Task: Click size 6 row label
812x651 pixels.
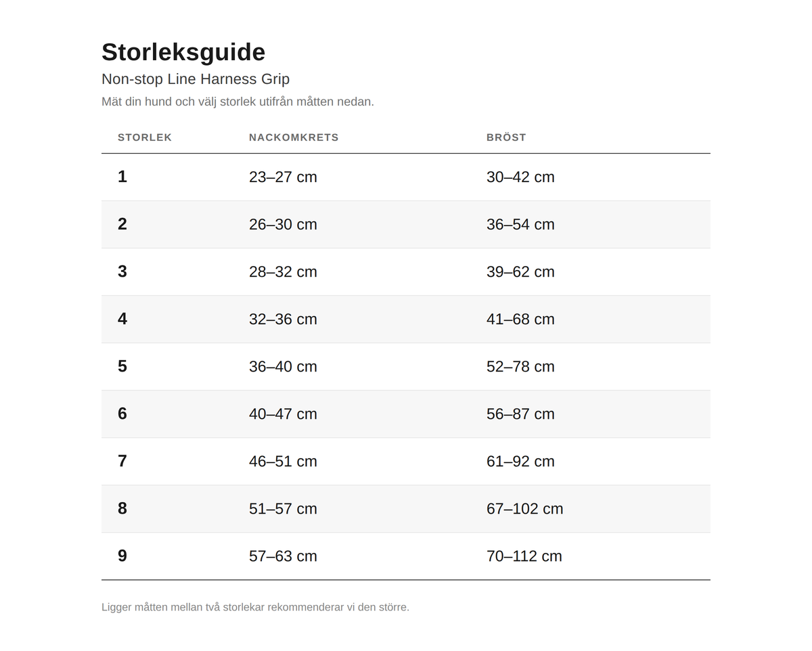Action: click(122, 413)
